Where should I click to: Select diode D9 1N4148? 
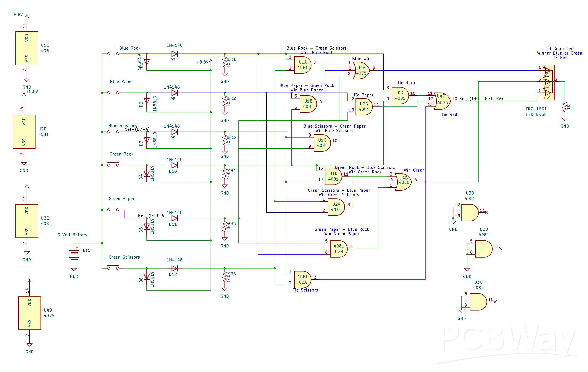[174, 132]
